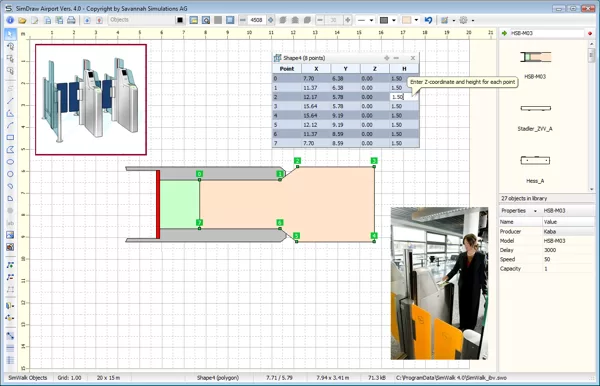The width and height of the screenshot is (600, 386).
Task: Click the peach fill color swatch
Action: (406, 20)
